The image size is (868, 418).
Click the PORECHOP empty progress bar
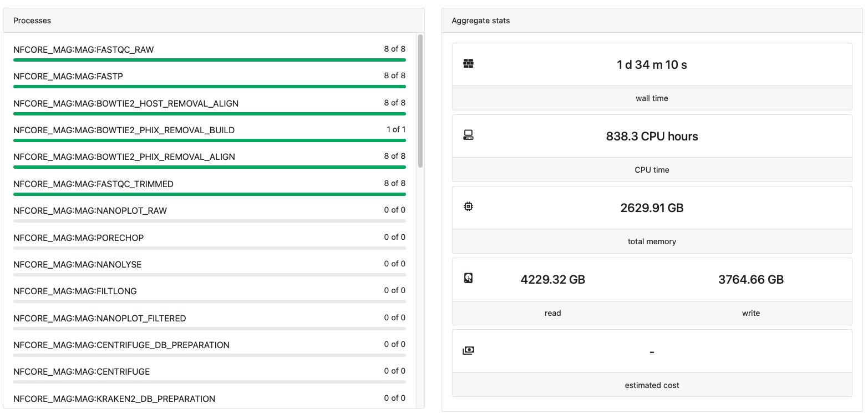click(210, 248)
